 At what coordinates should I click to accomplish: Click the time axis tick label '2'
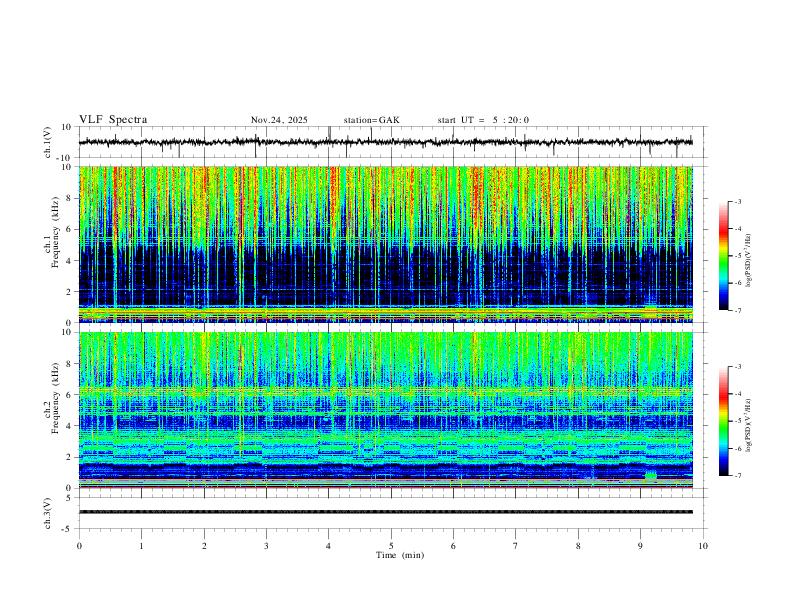tap(204, 546)
